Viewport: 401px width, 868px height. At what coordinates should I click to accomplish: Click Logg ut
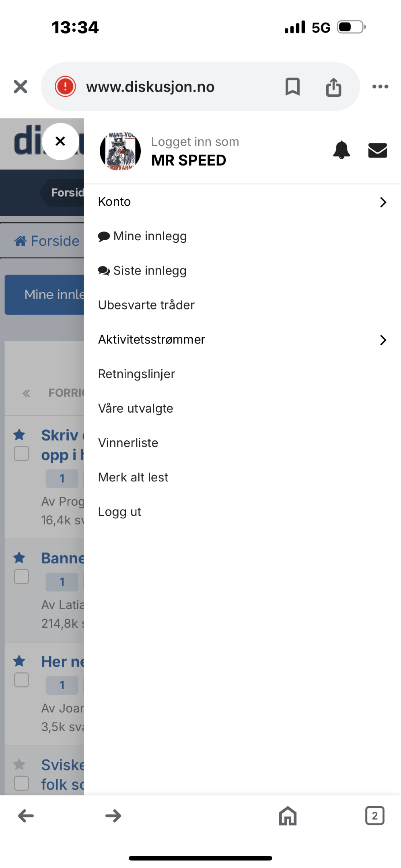(119, 512)
